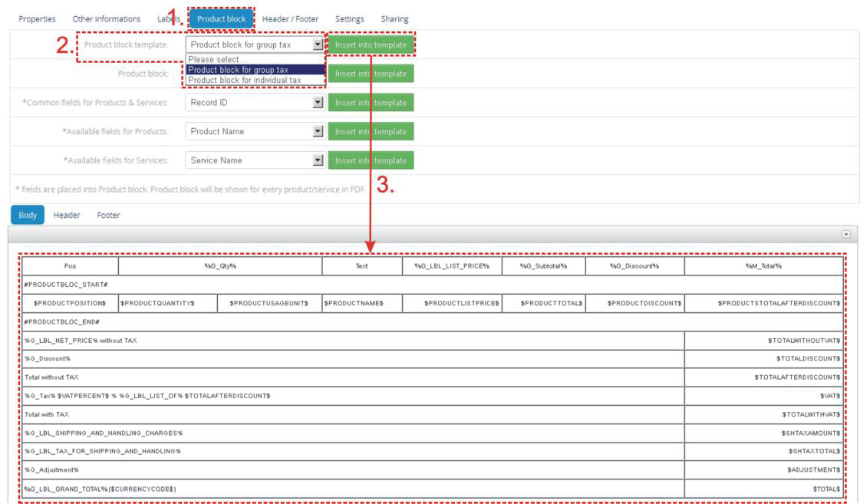
Task: Switch to Other informations tab
Action: [x=107, y=18]
